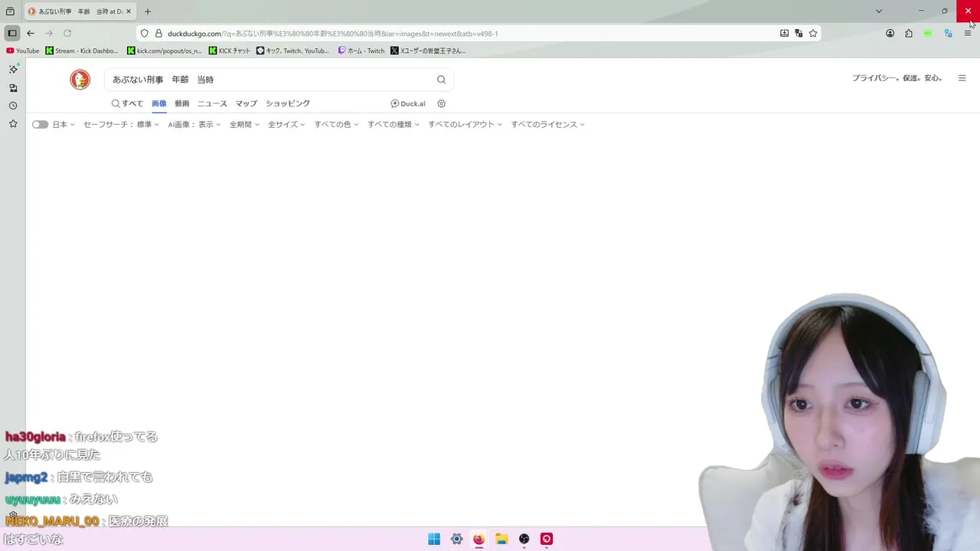This screenshot has width=980, height=551.
Task: Open synced tabs icon in sidebar
Action: 13,88
